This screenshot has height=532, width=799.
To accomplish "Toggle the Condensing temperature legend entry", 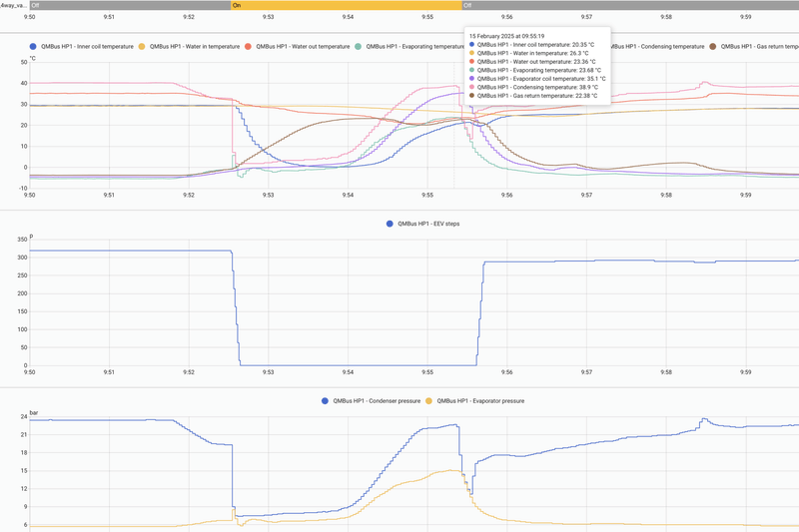I will click(x=657, y=46).
